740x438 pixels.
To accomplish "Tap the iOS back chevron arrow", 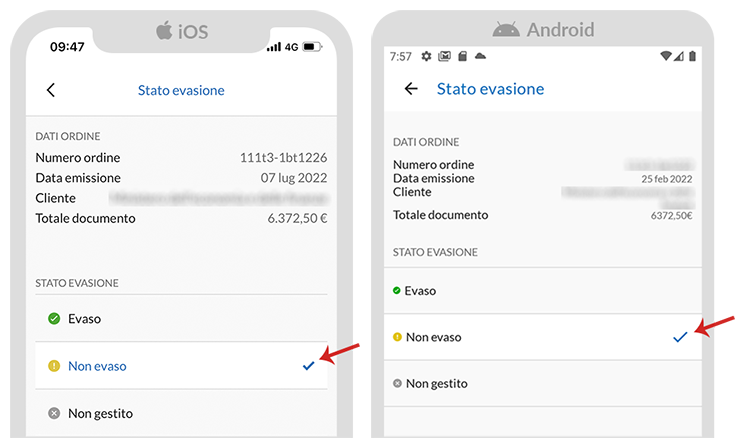I will click(x=51, y=90).
